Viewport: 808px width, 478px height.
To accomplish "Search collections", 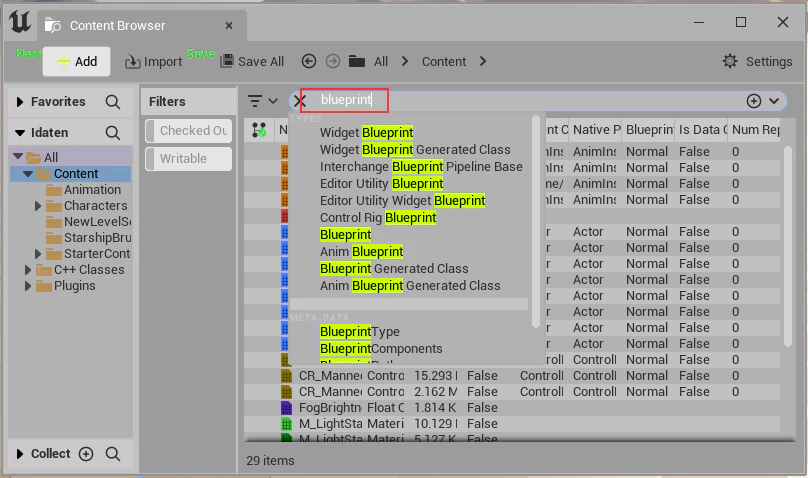I will point(113,454).
